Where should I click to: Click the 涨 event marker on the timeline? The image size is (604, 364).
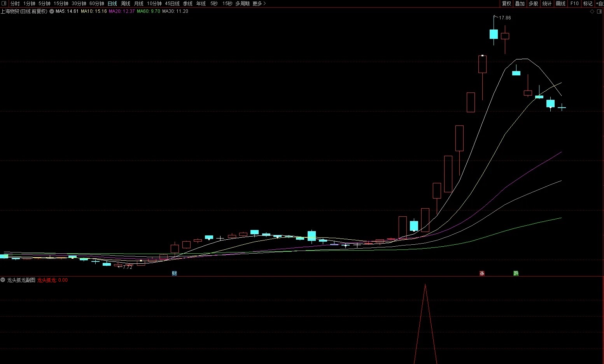[482, 273]
